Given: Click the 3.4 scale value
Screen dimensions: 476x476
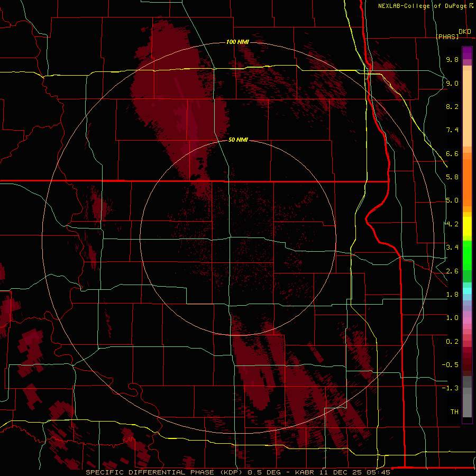Looking at the screenshot, I should click(x=452, y=248).
